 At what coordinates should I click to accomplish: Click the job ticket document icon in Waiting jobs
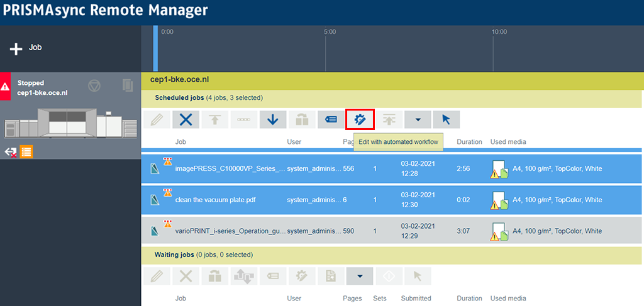331,276
